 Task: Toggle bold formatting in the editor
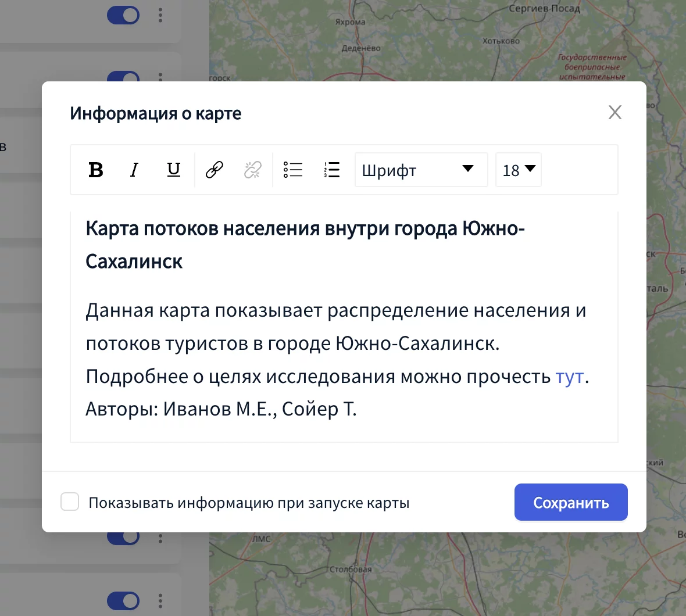point(96,170)
